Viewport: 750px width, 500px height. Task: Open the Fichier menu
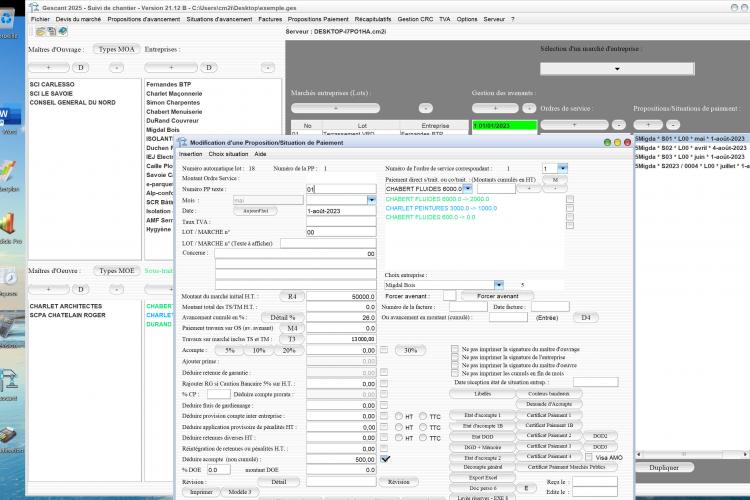point(40,19)
